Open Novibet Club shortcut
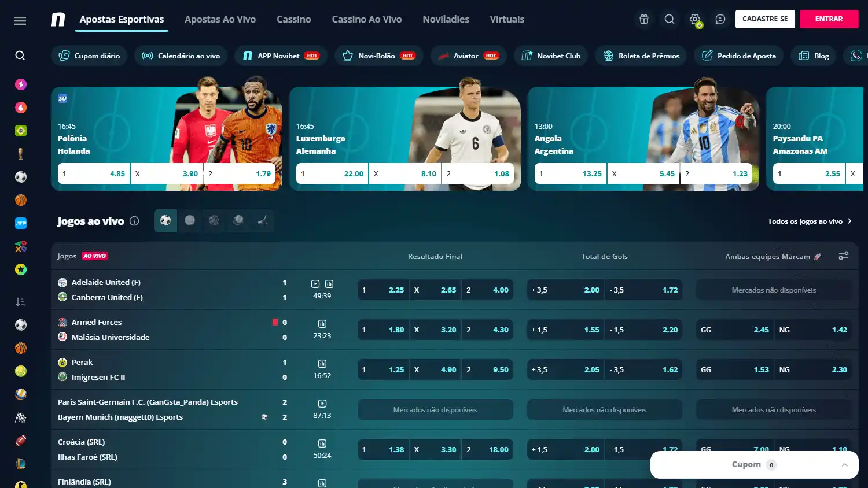This screenshot has height=488, width=868. (551, 56)
